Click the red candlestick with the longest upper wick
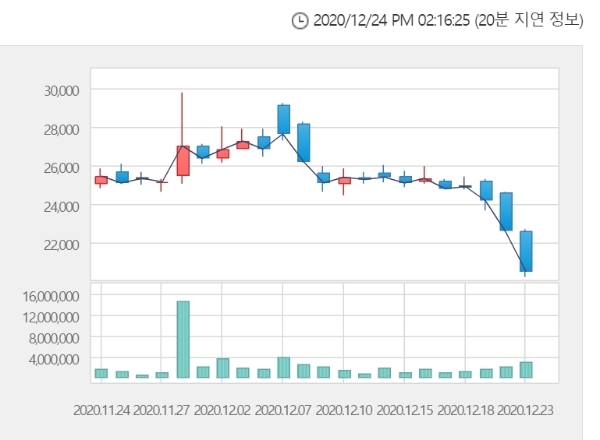Screen dimensions: 600x440 tap(183, 160)
